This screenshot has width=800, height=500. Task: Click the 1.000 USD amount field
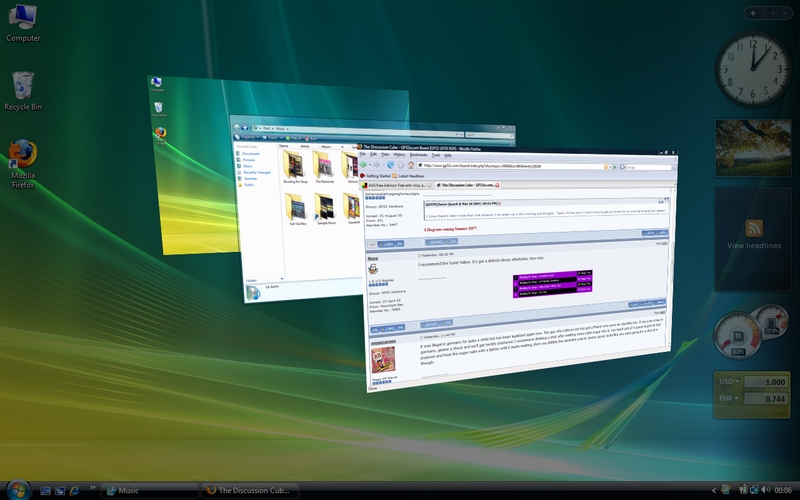click(765, 382)
